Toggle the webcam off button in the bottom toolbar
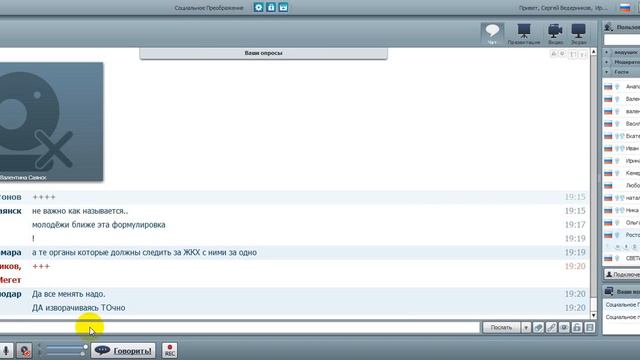This screenshot has width=640, height=360. point(24,351)
